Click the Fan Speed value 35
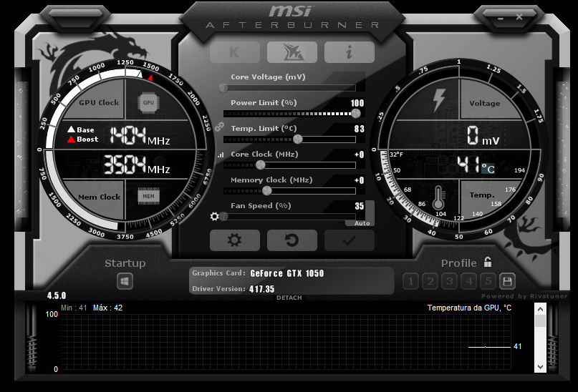The height and width of the screenshot is (392, 578). click(360, 206)
